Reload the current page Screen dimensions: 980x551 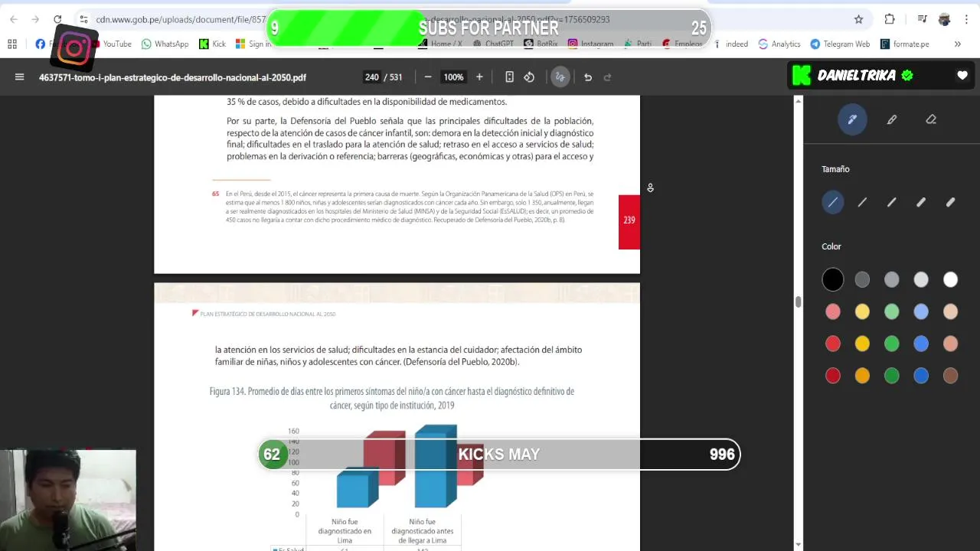57,19
